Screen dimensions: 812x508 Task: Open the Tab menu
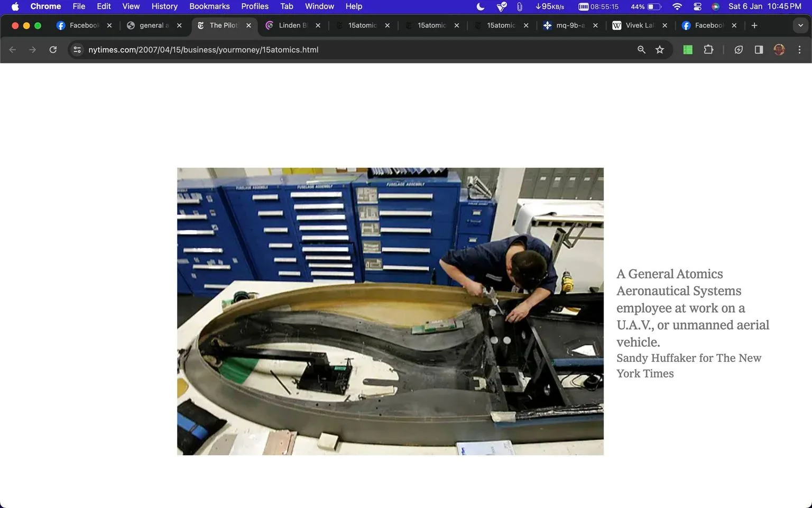[x=287, y=6]
